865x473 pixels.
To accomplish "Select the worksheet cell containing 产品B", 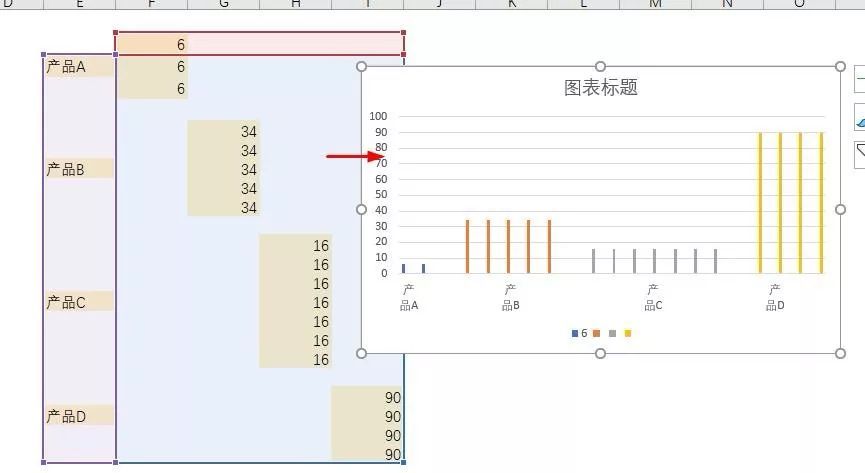I will point(79,168).
